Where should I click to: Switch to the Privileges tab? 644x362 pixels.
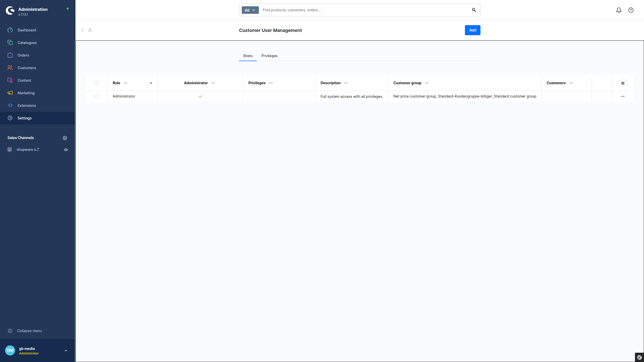(x=269, y=56)
